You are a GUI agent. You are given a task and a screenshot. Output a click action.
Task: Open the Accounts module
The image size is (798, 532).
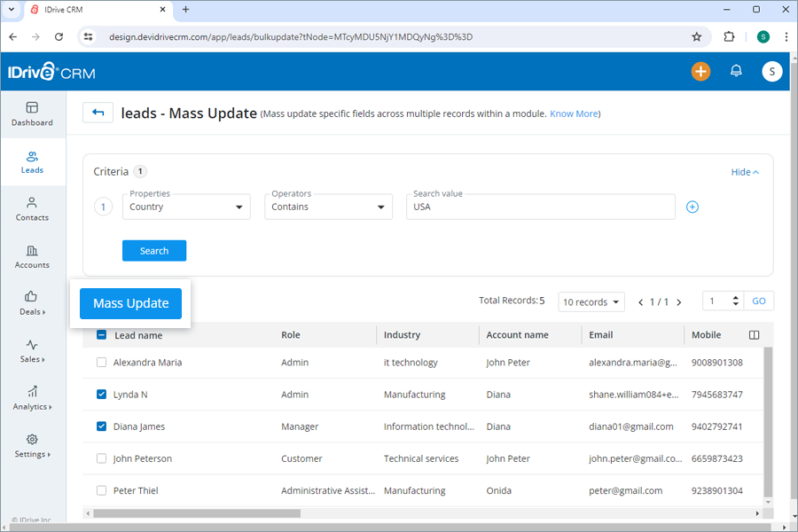[32, 257]
